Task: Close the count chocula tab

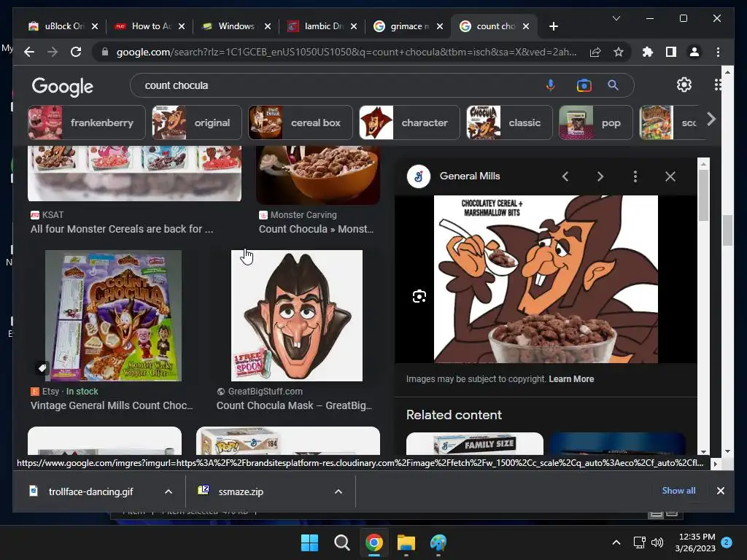Action: coord(526,26)
